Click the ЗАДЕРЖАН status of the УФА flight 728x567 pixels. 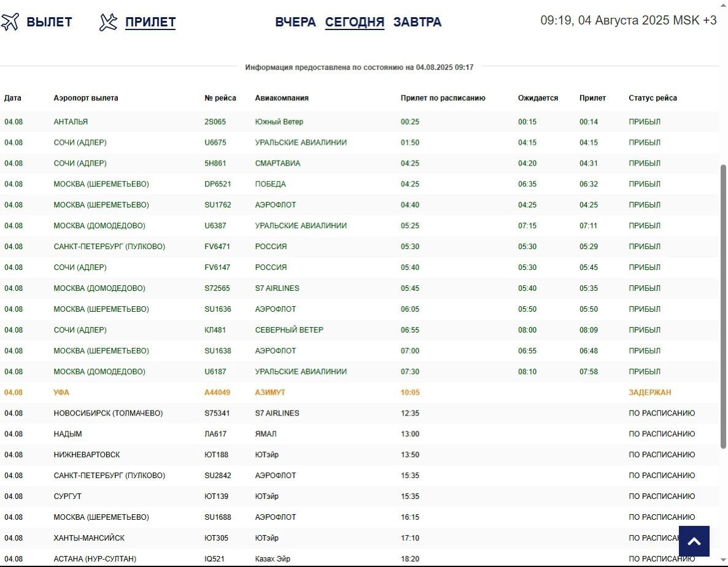coord(649,393)
